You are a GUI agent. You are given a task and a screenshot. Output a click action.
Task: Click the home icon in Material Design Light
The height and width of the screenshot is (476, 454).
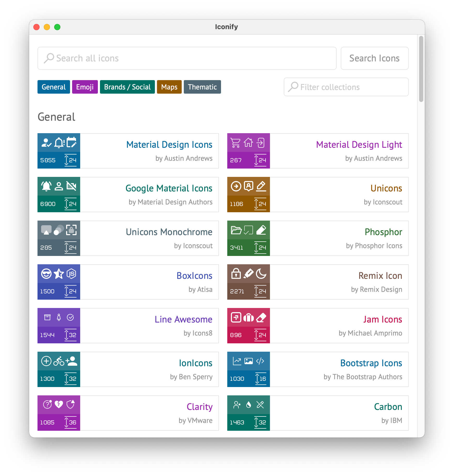[x=248, y=143]
